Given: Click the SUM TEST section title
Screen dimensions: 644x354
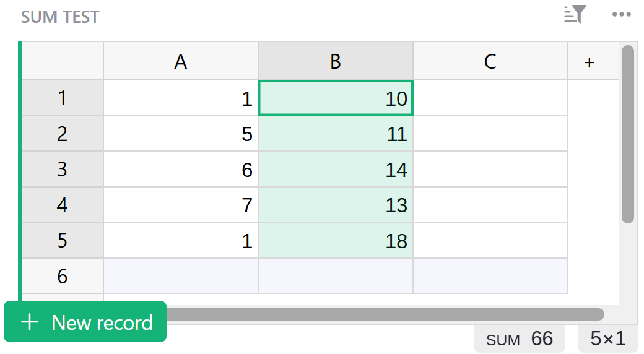Looking at the screenshot, I should [60, 17].
